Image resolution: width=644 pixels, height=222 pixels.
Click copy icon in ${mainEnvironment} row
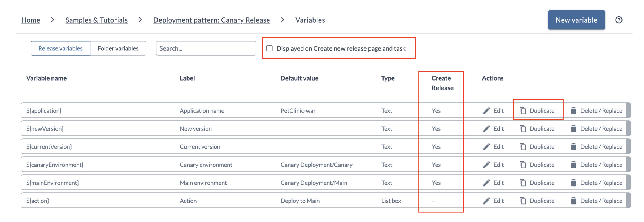click(x=523, y=183)
